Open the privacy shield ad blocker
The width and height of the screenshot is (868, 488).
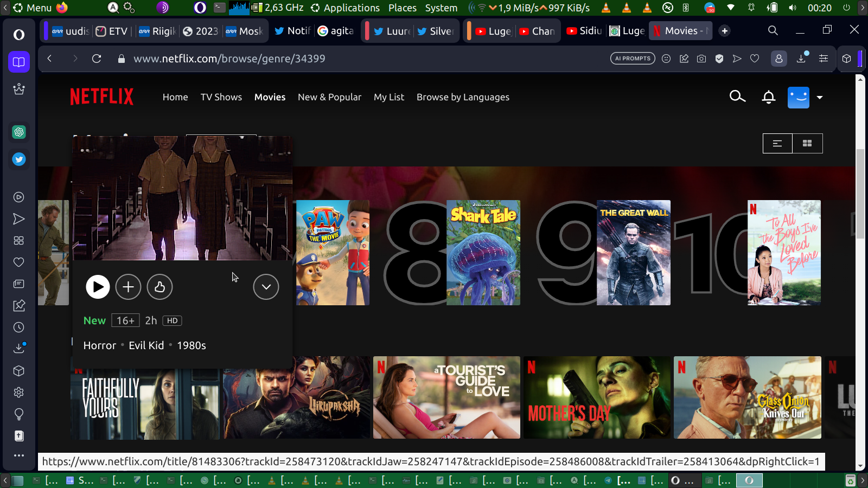(x=719, y=59)
